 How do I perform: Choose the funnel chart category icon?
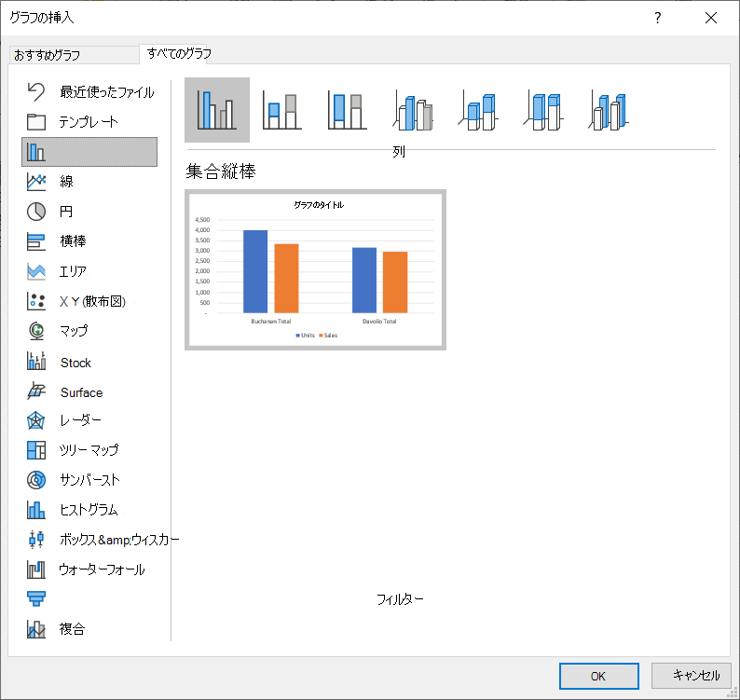(36, 598)
